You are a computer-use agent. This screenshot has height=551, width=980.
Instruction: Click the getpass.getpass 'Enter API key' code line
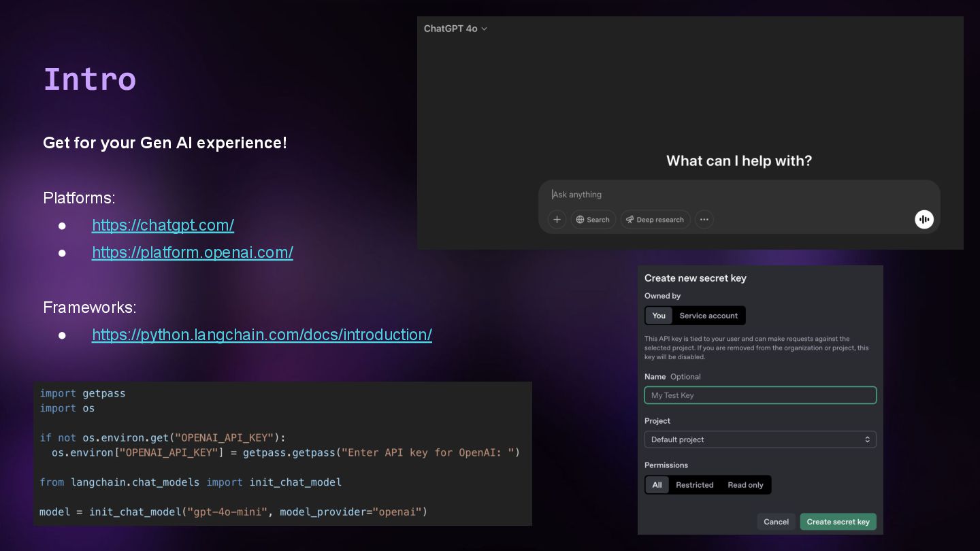tap(286, 452)
